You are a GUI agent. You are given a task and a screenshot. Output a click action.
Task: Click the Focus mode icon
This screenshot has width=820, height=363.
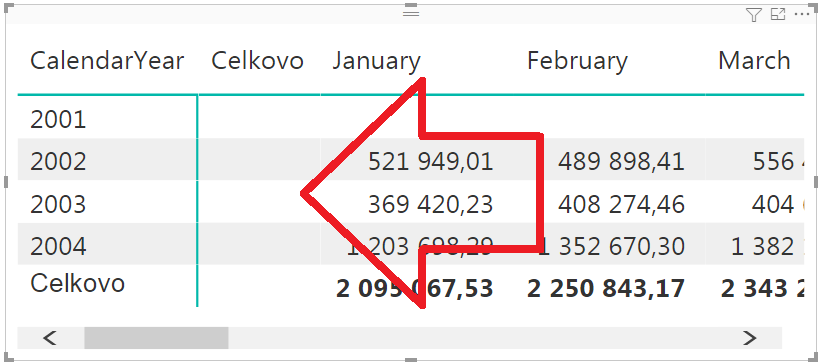click(778, 15)
